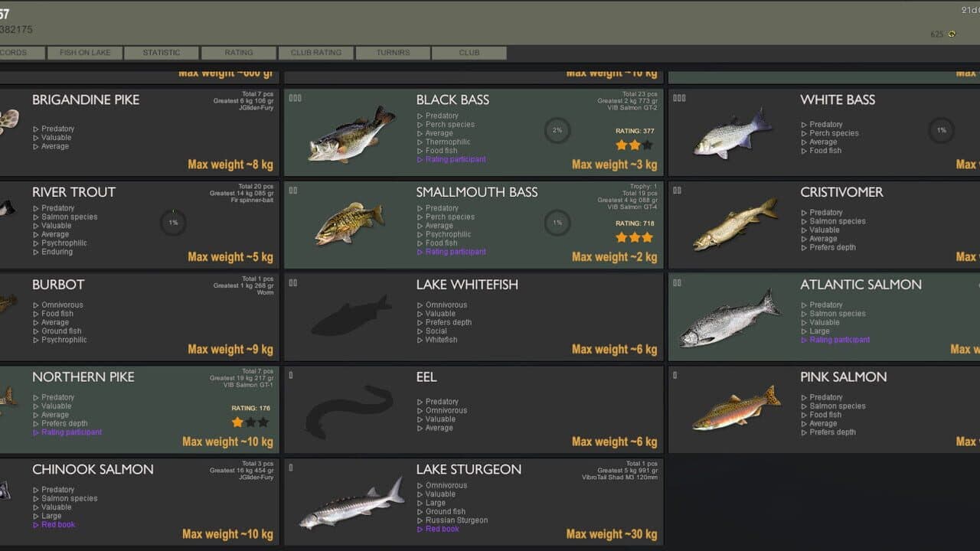
Task: Click the bars indicator on Atlantic Salmon card
Action: 678,283
